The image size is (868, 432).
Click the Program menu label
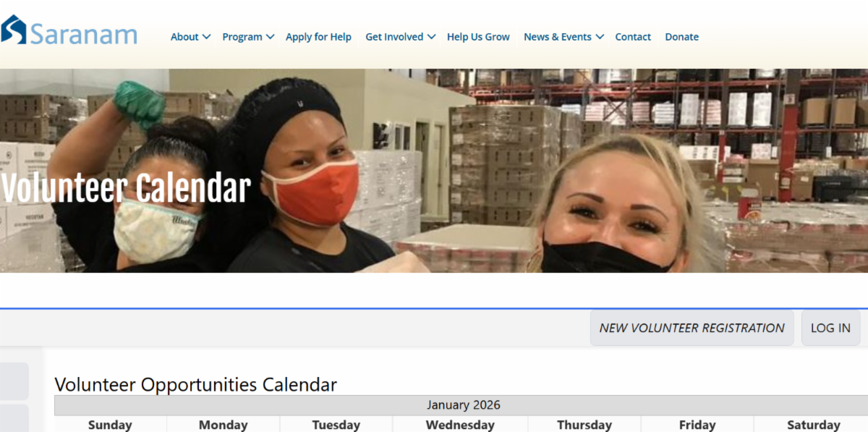pos(242,37)
